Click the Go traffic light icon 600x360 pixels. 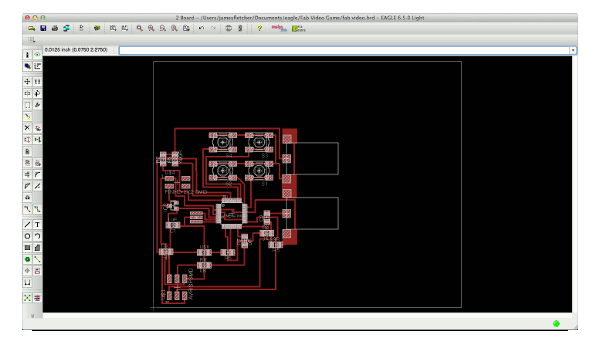(x=240, y=28)
